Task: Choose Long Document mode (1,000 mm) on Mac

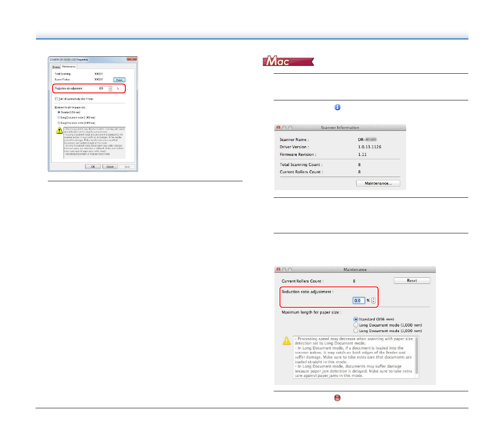Action: [x=356, y=325]
